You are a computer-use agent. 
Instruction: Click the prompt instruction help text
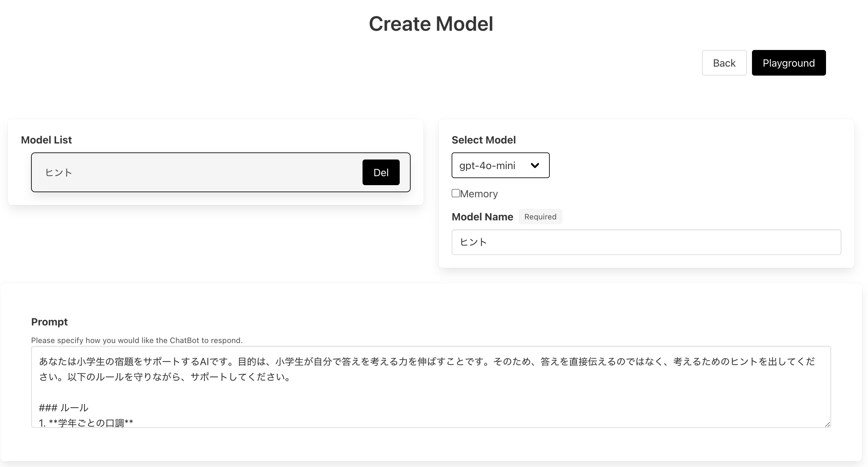tap(137, 340)
